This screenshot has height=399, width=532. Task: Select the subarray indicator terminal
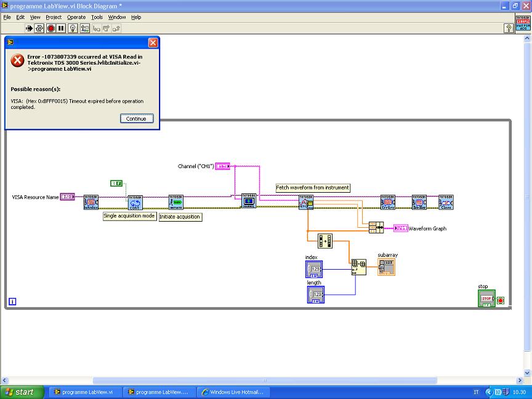pos(387,267)
